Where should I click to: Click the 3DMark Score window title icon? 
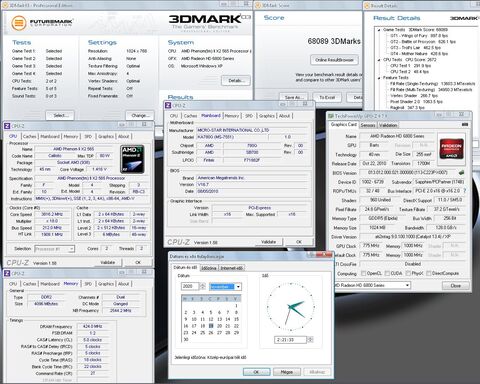point(258,5)
